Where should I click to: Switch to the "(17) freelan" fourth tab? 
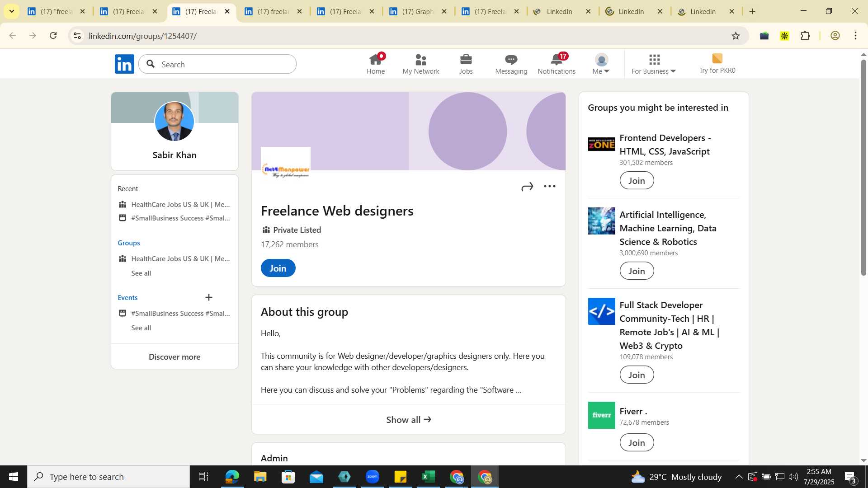coord(273,11)
